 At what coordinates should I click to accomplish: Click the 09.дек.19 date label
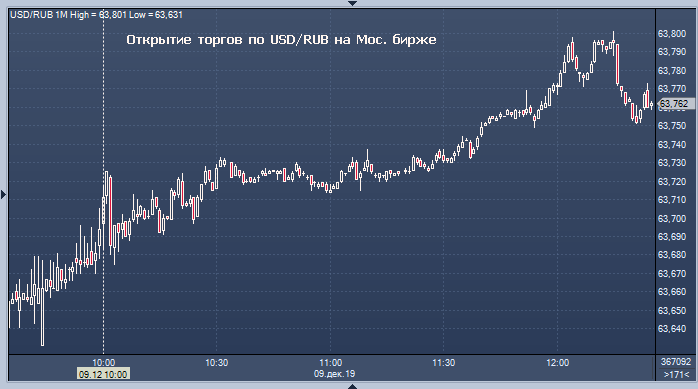click(334, 374)
